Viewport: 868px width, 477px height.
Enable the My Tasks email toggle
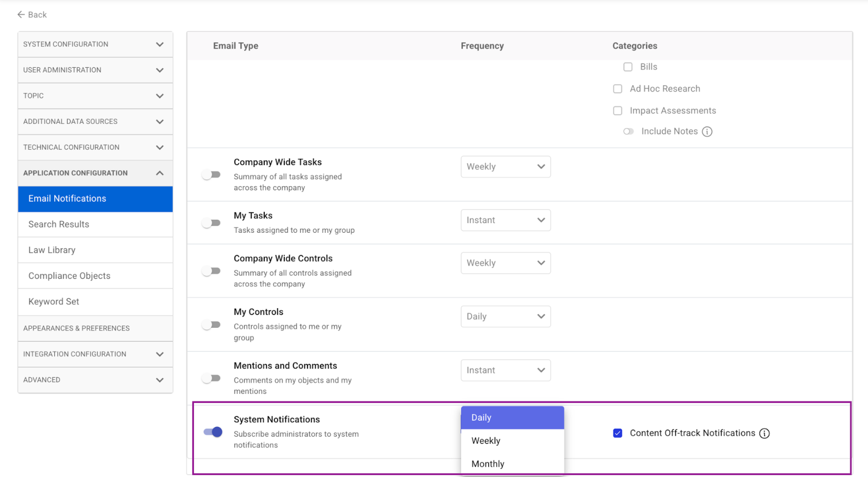pos(211,223)
